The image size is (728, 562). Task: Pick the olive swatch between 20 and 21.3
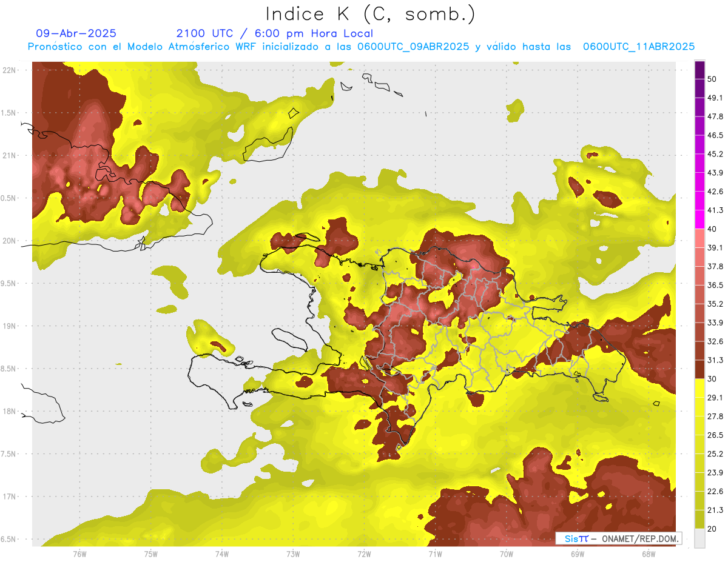[x=699, y=519]
